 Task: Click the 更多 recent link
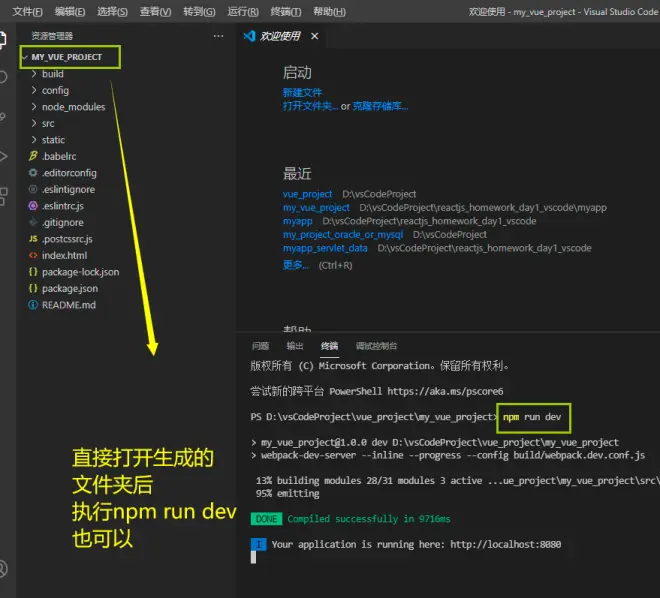click(295, 265)
